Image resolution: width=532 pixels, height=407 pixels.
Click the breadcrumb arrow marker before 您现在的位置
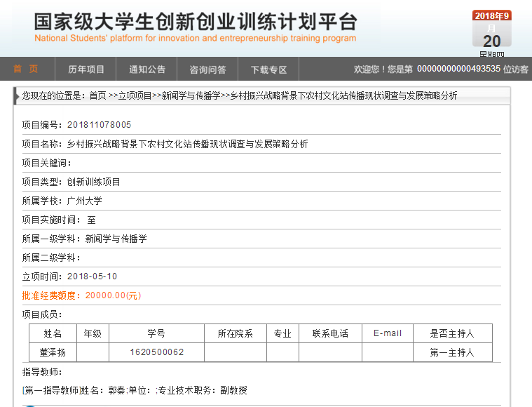click(x=17, y=95)
